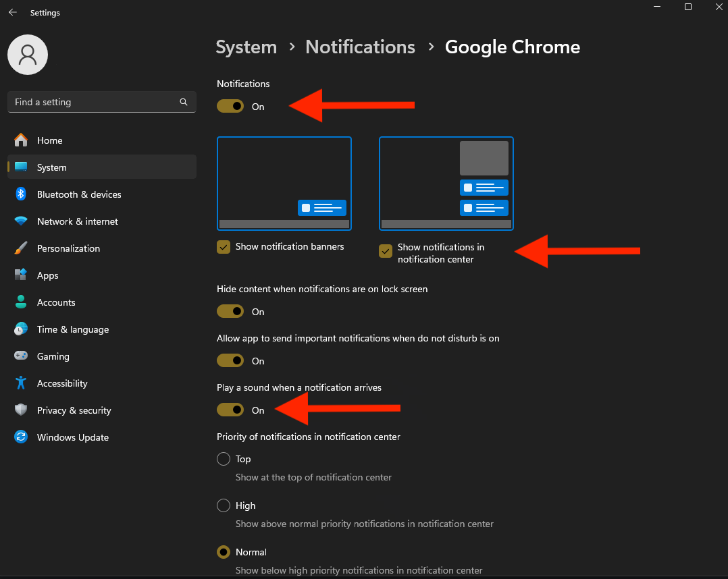
Task: Click the System monitor icon
Action: point(21,167)
